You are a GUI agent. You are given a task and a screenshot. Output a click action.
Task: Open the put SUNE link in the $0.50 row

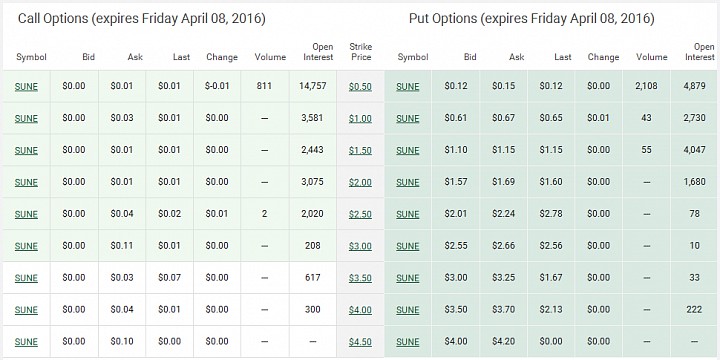[408, 87]
